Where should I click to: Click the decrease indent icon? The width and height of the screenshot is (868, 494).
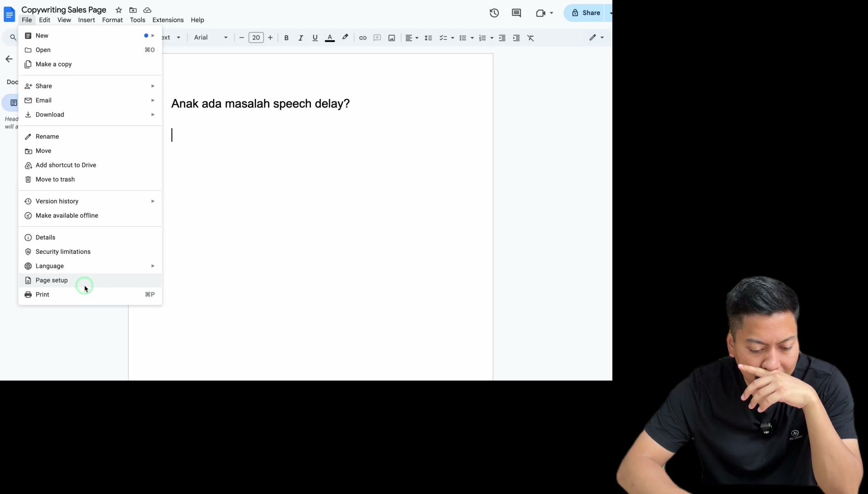coord(502,38)
